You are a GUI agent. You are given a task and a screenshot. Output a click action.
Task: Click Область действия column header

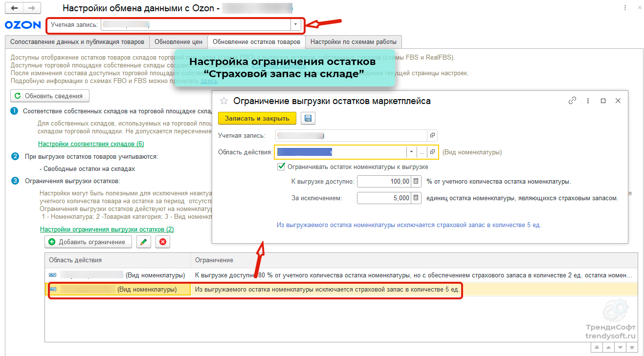click(118, 260)
